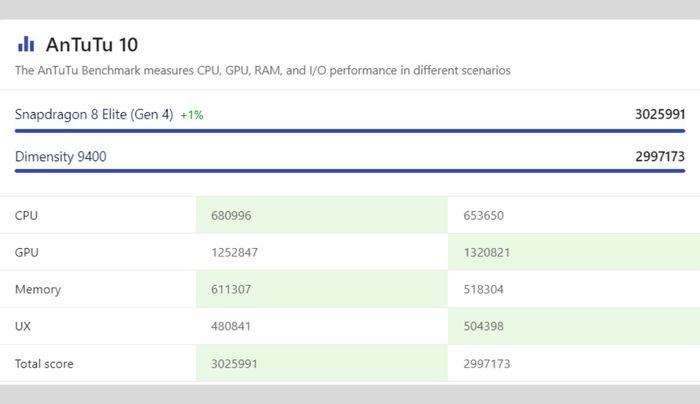The height and width of the screenshot is (404, 700).
Task: Select the AnTuTu 10 heading
Action: coord(92,45)
